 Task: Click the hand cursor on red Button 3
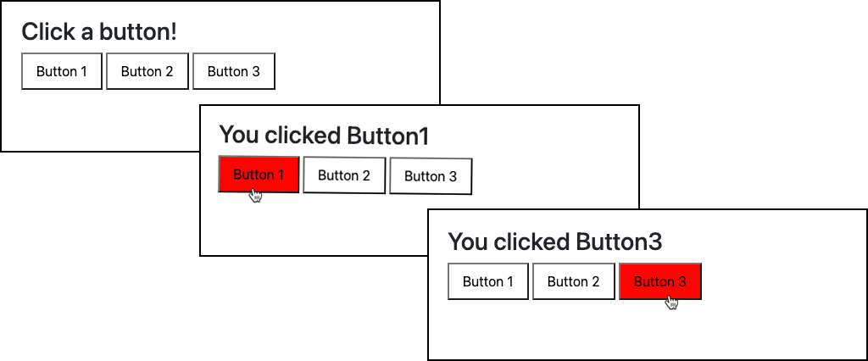pyautogui.click(x=670, y=301)
